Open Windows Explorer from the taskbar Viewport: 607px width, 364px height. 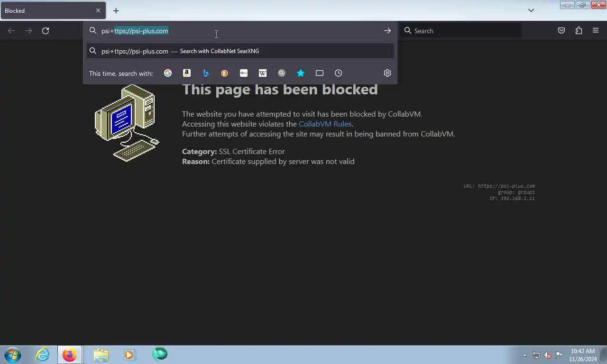101,355
